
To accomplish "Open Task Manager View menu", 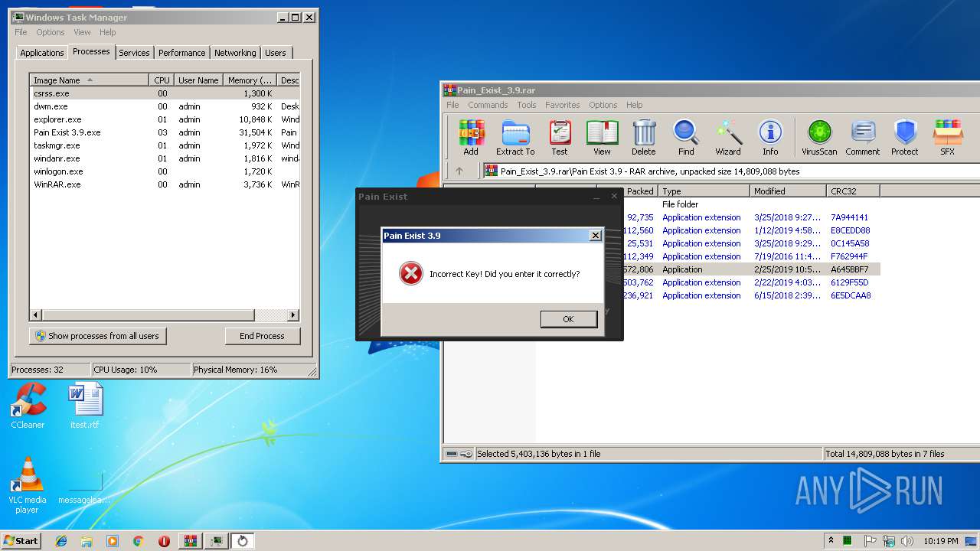I will coord(82,32).
